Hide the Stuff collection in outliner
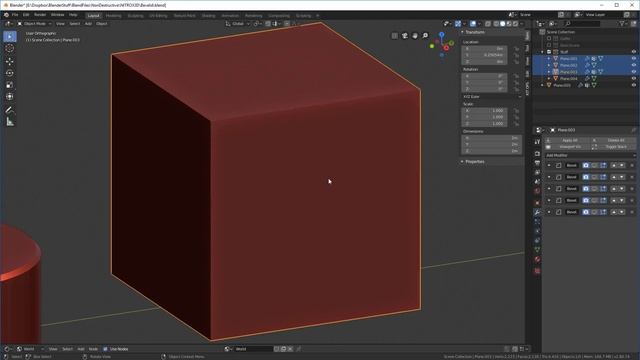The height and width of the screenshot is (360, 640). (x=633, y=52)
